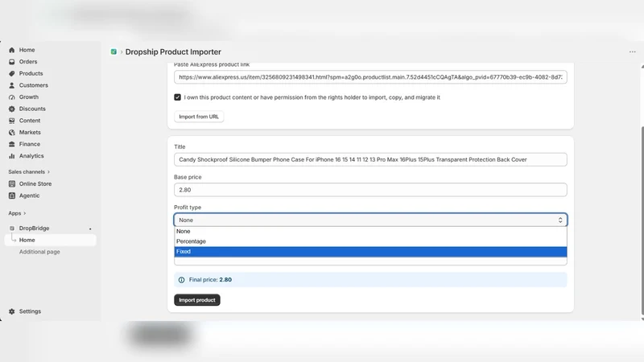Click the Growth gauge icon

coord(12,97)
